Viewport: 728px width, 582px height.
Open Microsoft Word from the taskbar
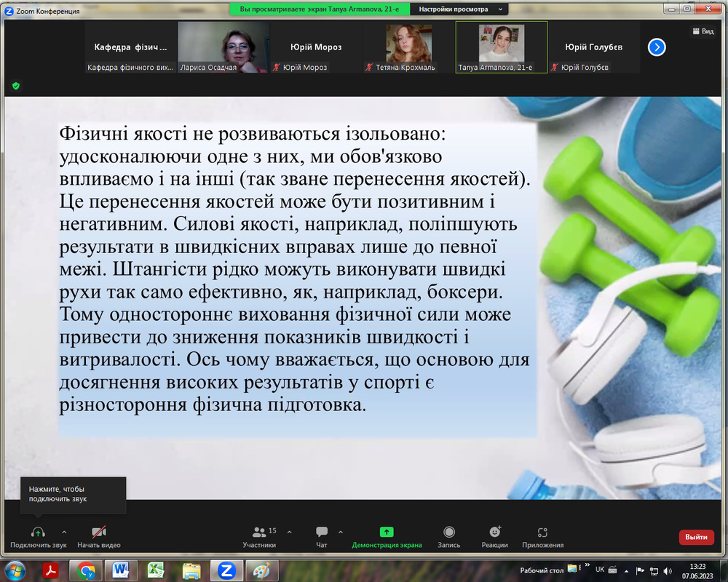(121, 570)
